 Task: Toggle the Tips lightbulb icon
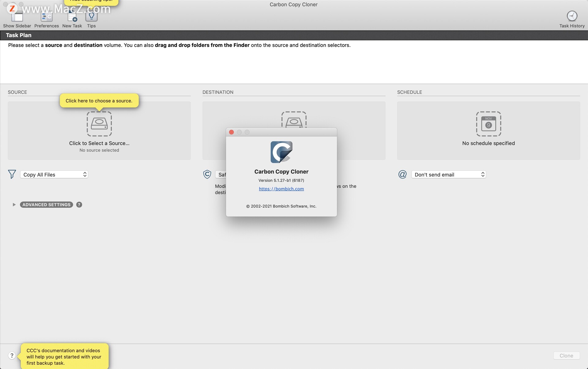[91, 16]
